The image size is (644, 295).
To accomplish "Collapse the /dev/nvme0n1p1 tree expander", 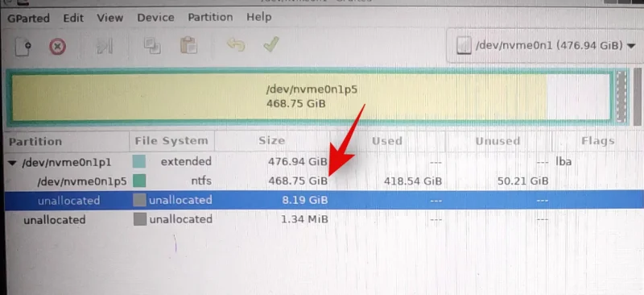I will (x=12, y=163).
